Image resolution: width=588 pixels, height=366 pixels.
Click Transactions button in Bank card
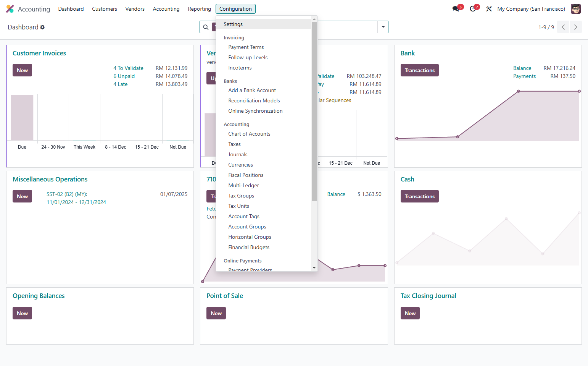tap(420, 70)
